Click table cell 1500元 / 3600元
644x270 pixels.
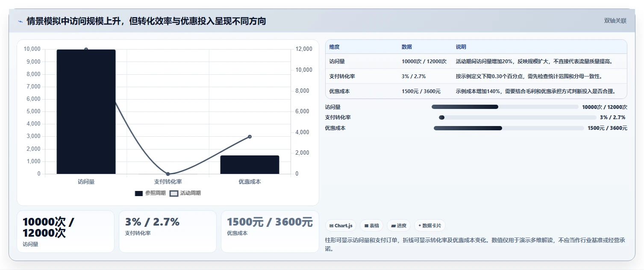point(421,91)
